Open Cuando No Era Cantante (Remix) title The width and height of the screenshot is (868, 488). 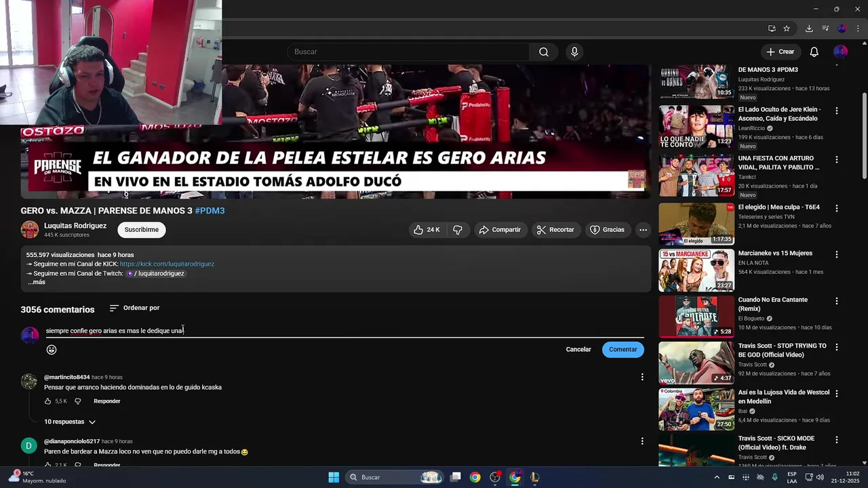pyautogui.click(x=773, y=304)
